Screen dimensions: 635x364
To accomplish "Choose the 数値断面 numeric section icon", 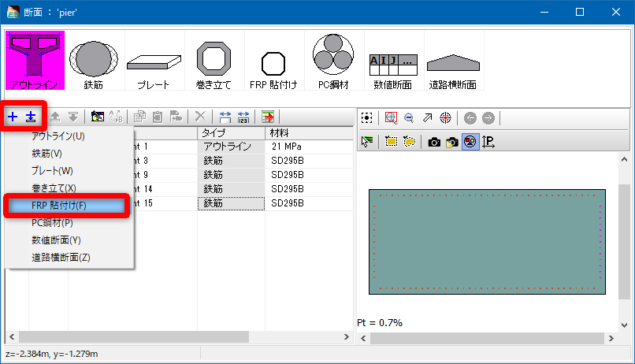I will [393, 61].
